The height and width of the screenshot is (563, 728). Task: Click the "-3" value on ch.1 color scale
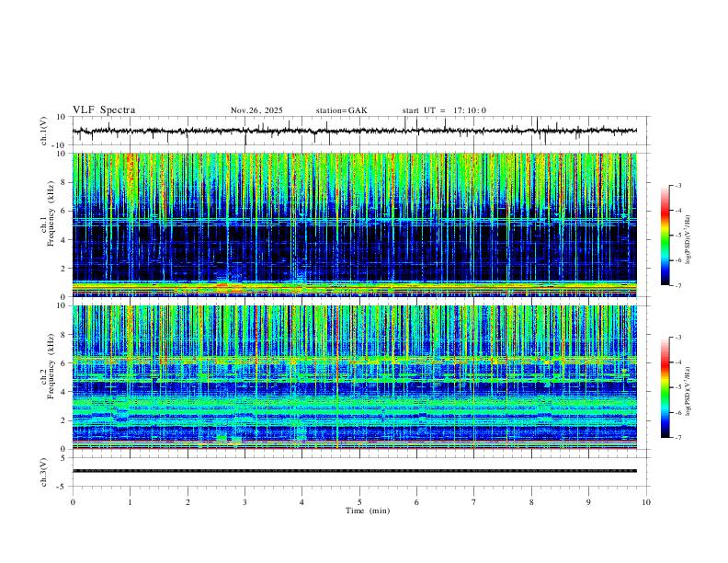677,185
